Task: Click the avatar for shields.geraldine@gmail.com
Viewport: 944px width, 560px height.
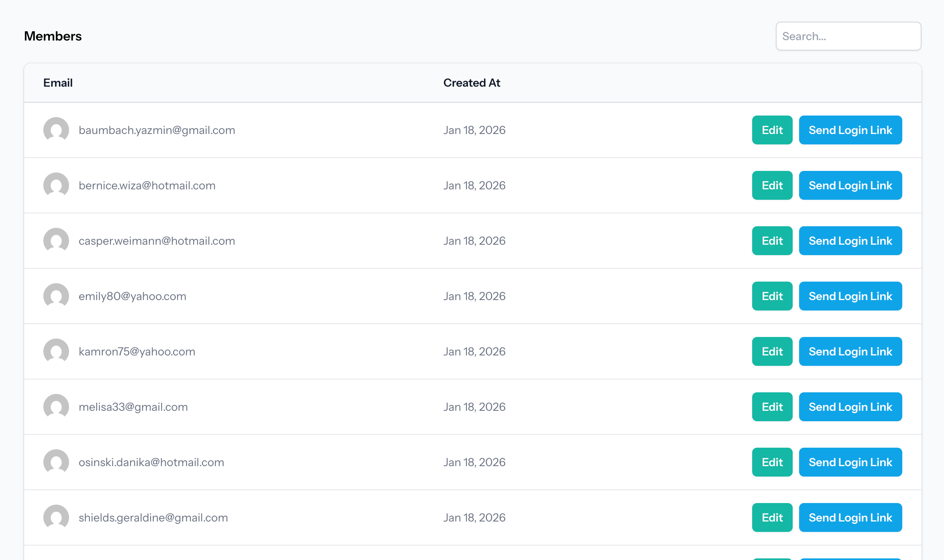Action: coord(56,517)
